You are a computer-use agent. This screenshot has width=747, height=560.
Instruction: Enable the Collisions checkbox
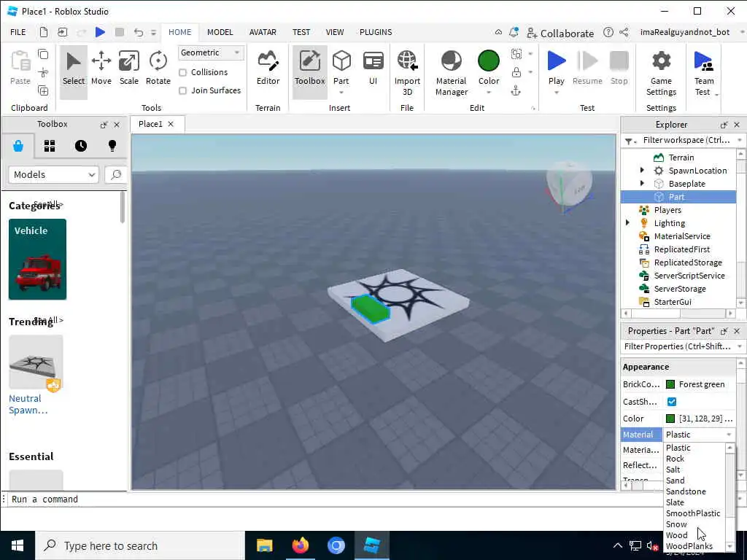pos(182,72)
